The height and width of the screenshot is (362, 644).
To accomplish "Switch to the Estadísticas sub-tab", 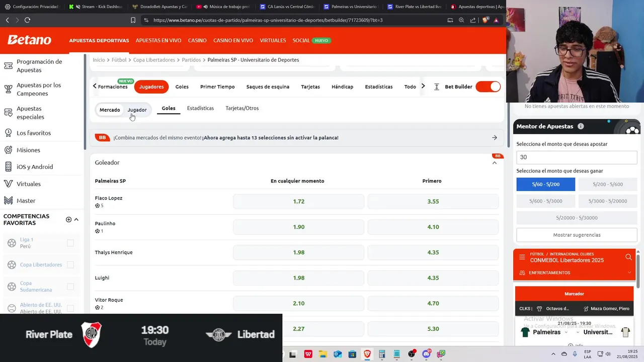I will coord(200,108).
